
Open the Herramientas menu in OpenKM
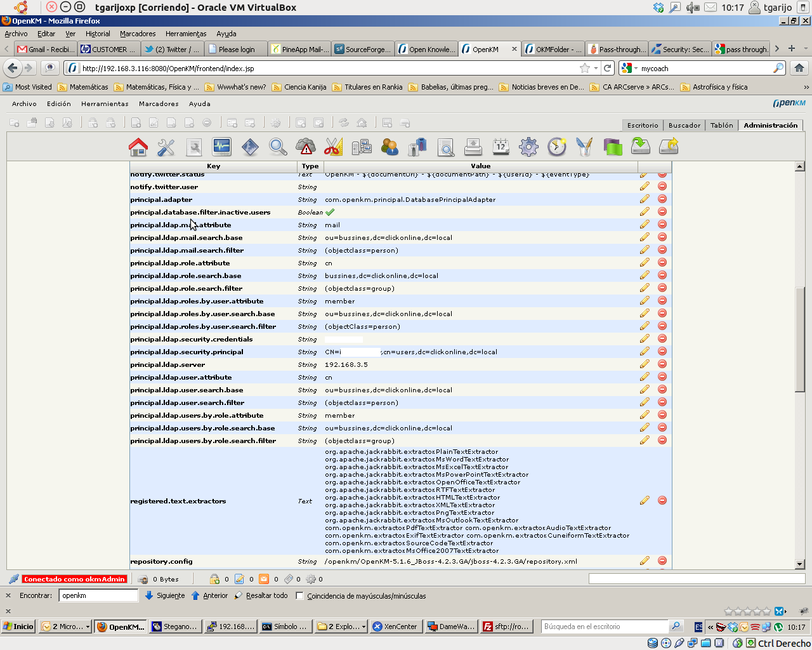tap(105, 103)
